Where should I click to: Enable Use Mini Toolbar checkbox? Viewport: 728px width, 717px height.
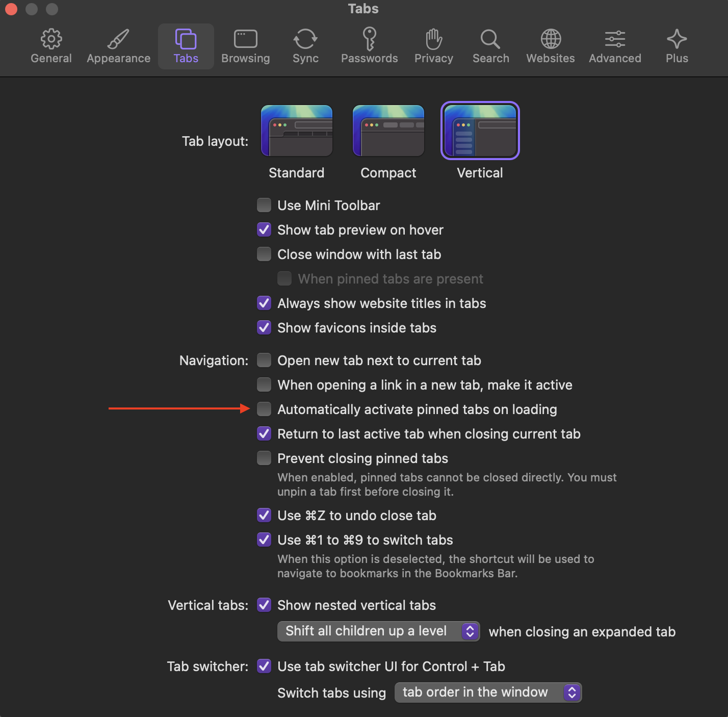tap(264, 205)
